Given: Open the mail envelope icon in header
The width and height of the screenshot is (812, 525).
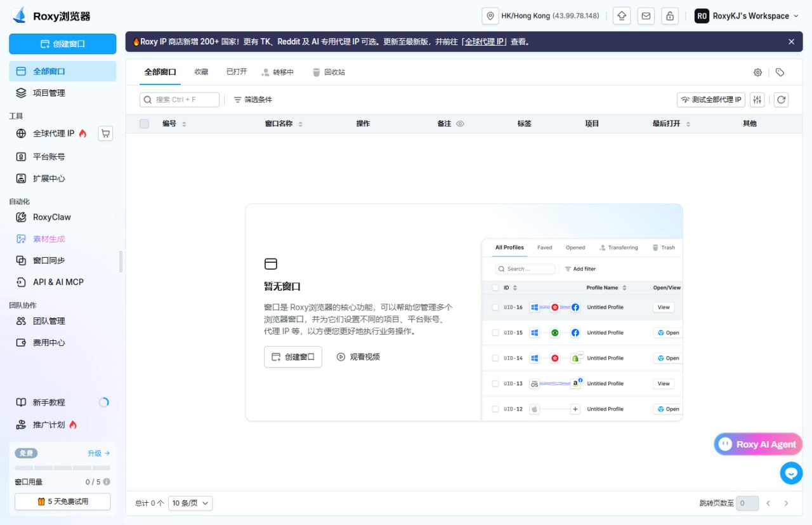Looking at the screenshot, I should 646,16.
